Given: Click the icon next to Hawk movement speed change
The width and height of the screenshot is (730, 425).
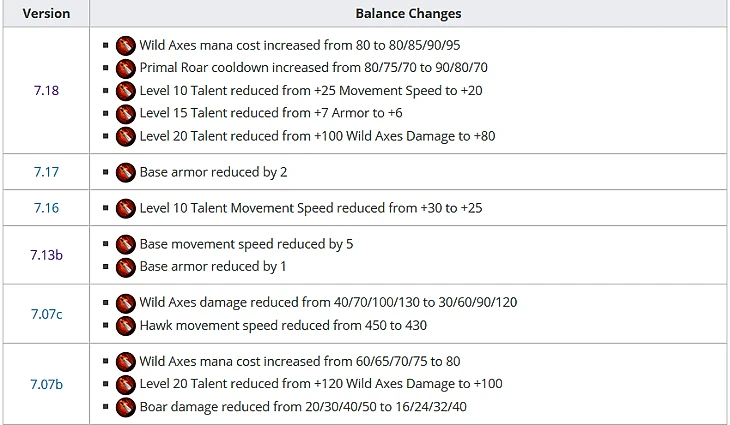Looking at the screenshot, I should tap(125, 325).
